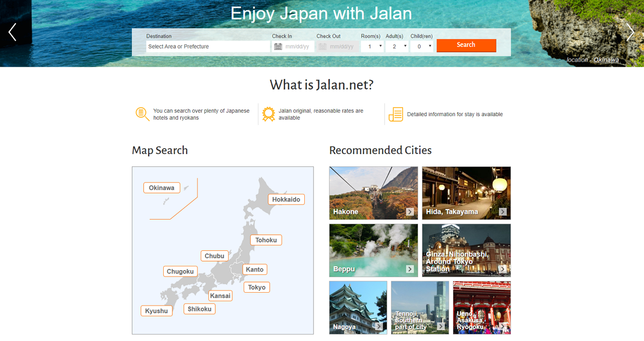The width and height of the screenshot is (644, 341).
Task: Click the previous slide arrow on banner
Action: 12,32
